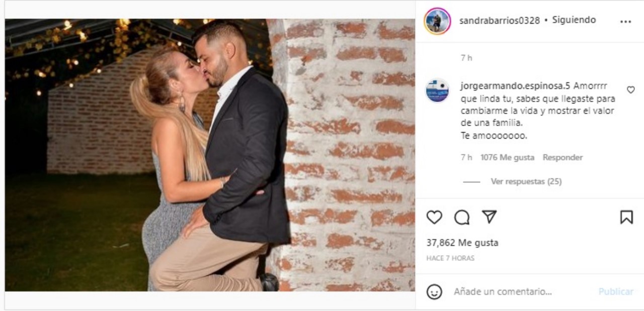Click the HACE 7 HORAS timestamp
The width and height of the screenshot is (644, 311).
(450, 258)
